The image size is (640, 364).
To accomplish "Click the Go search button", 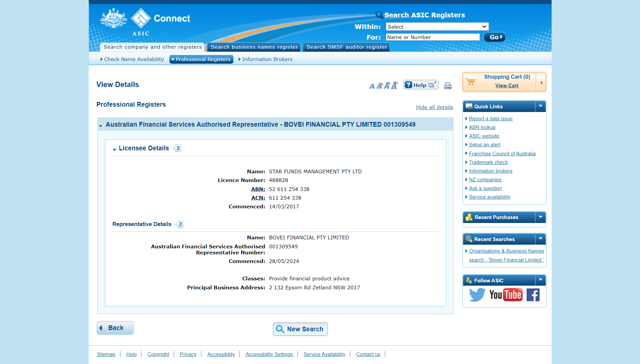I will tap(494, 37).
